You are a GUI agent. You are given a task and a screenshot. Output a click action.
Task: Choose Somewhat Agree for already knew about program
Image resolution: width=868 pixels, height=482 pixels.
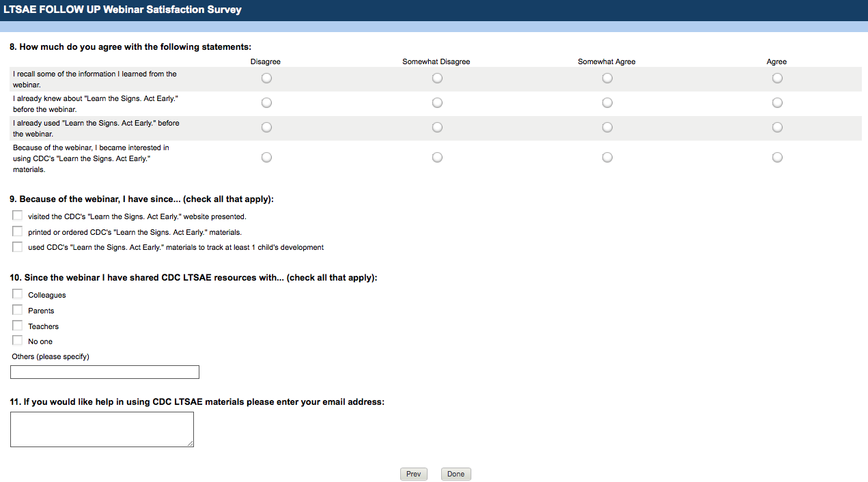tap(607, 103)
